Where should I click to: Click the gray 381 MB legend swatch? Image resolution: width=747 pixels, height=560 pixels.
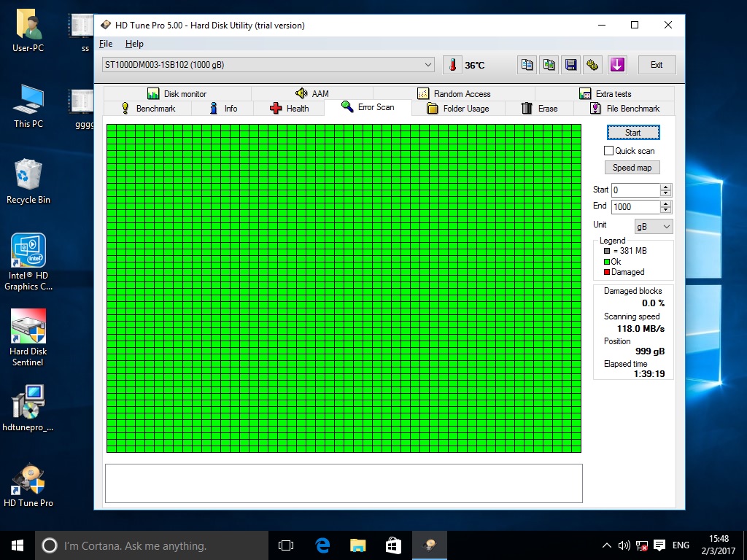click(x=607, y=251)
